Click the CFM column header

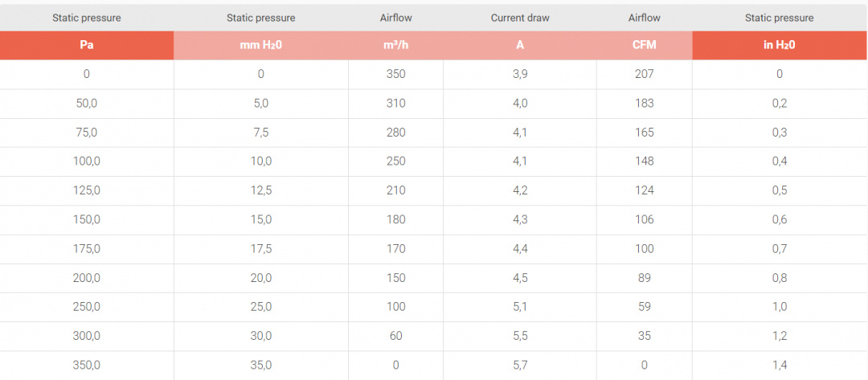click(645, 45)
